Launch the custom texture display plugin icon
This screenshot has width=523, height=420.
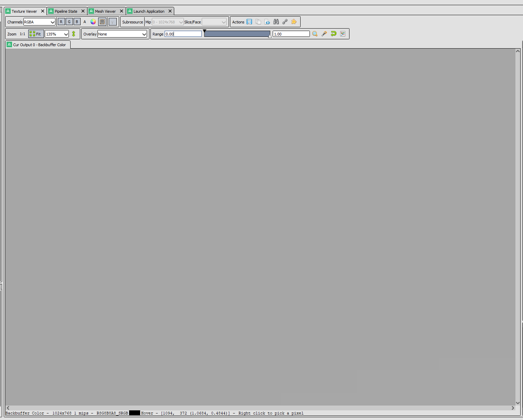pyautogui.click(x=294, y=22)
